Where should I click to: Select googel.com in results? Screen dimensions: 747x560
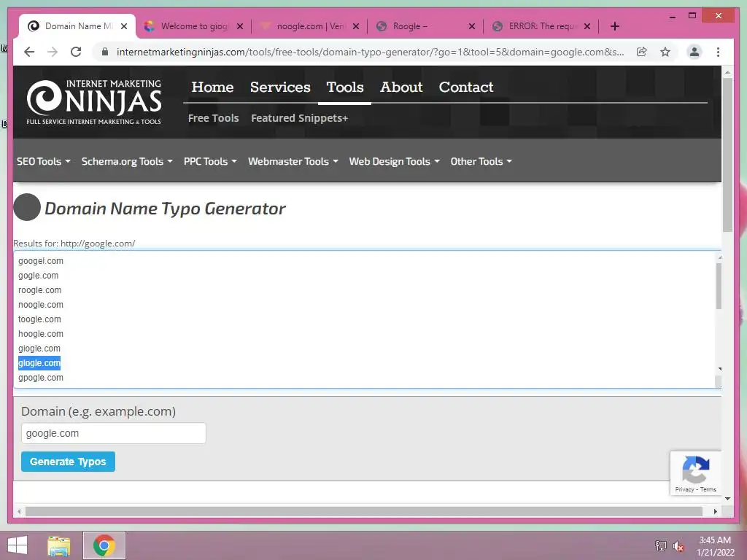coord(41,261)
